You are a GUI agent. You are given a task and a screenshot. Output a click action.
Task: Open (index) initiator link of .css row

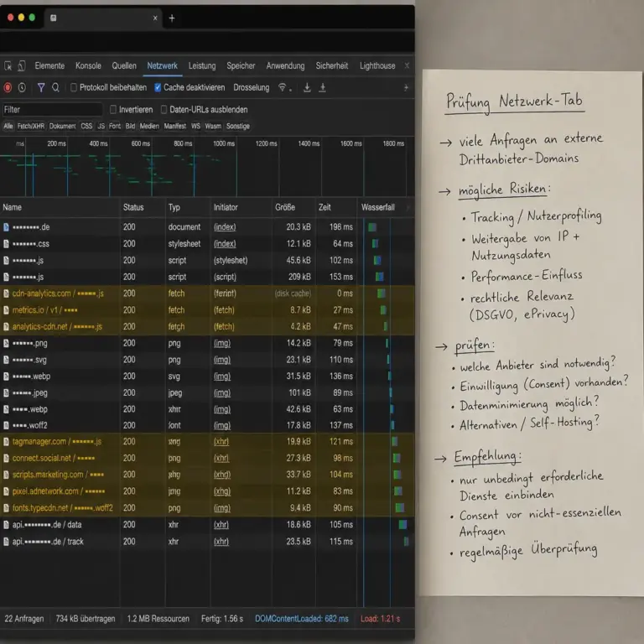pos(225,244)
